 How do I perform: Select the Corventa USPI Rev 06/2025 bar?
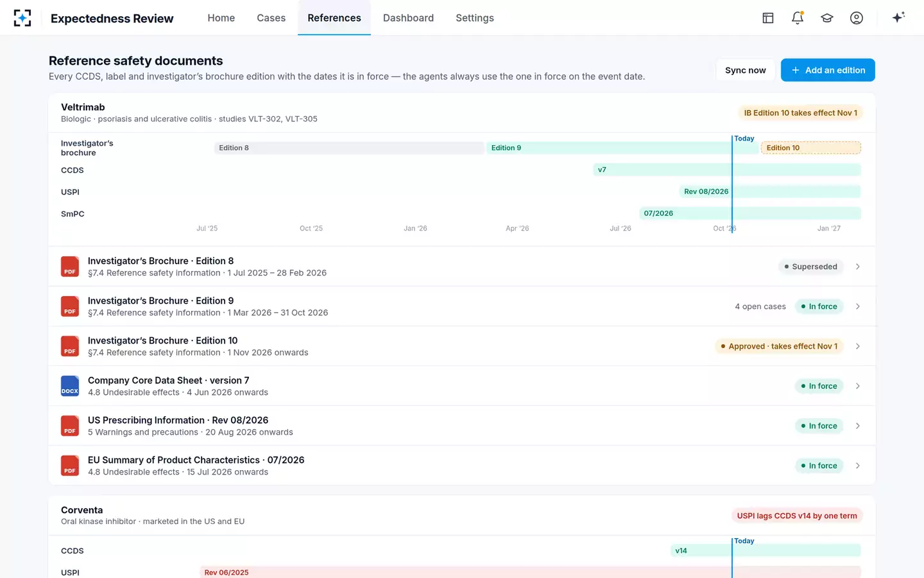[531, 572]
